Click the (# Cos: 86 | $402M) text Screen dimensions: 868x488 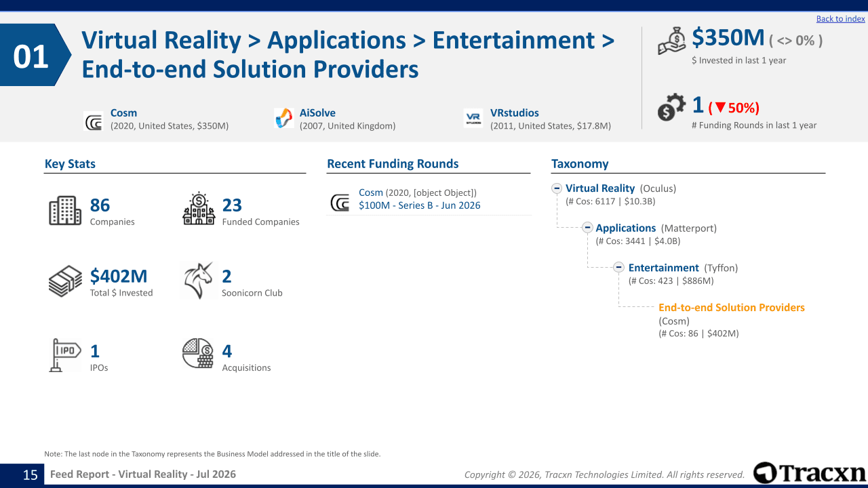pos(698,333)
